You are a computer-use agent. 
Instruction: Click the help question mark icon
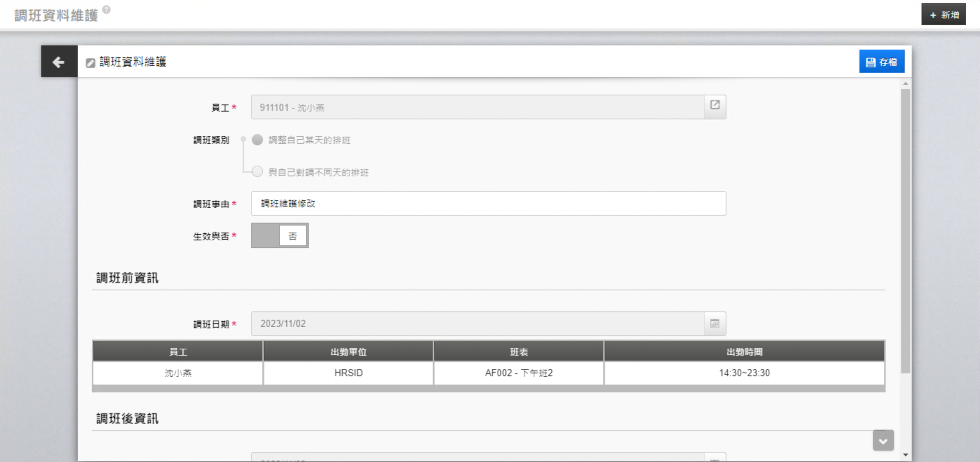click(x=106, y=10)
